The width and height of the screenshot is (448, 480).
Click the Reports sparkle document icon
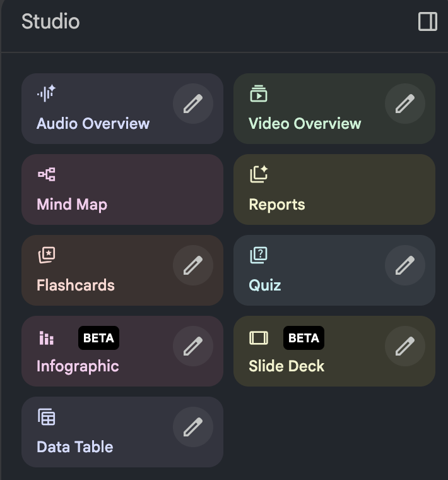coord(259,174)
